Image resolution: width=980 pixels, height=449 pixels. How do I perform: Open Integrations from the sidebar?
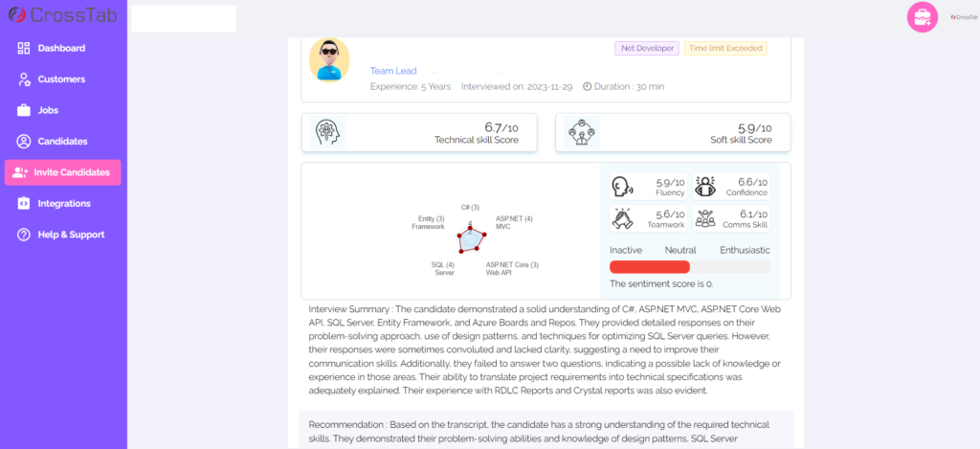point(62,203)
